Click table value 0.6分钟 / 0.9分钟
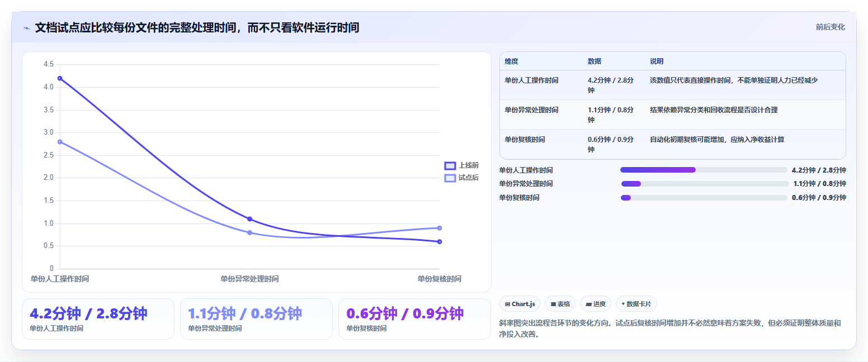Image resolution: width=868 pixels, height=362 pixels. coord(611,144)
